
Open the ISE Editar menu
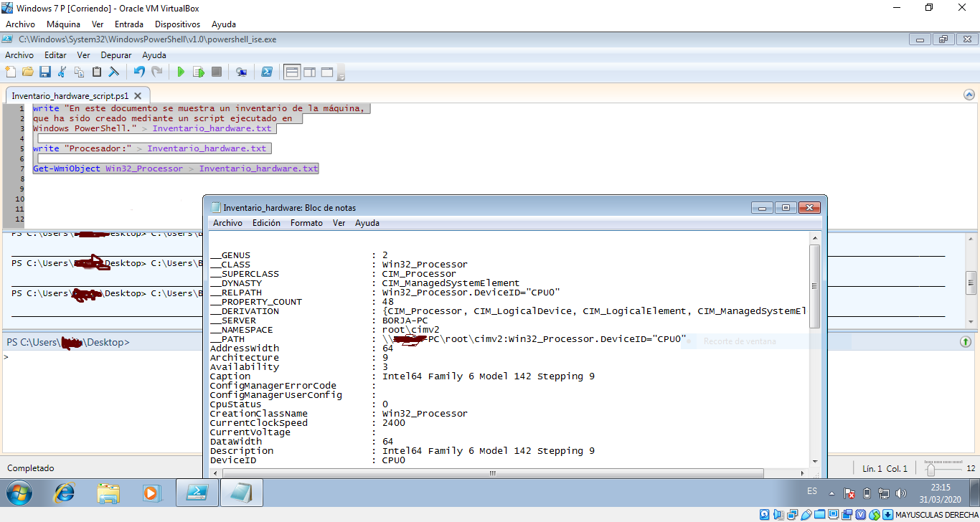55,55
